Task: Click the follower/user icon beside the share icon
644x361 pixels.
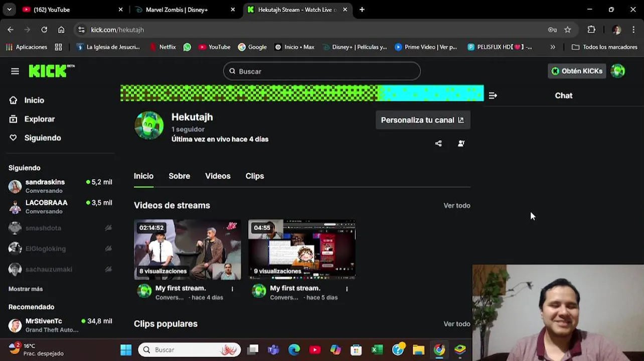Action: 461,143
